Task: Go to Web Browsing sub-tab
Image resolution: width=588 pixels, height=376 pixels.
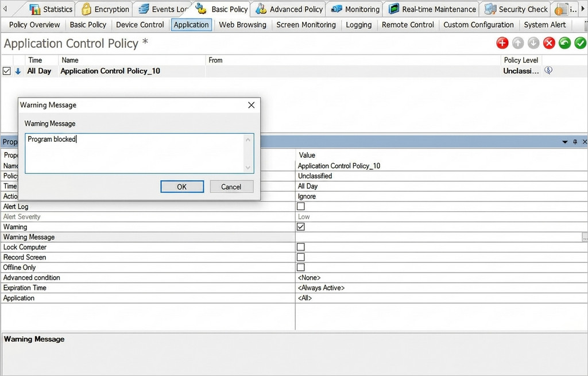Action: point(243,25)
